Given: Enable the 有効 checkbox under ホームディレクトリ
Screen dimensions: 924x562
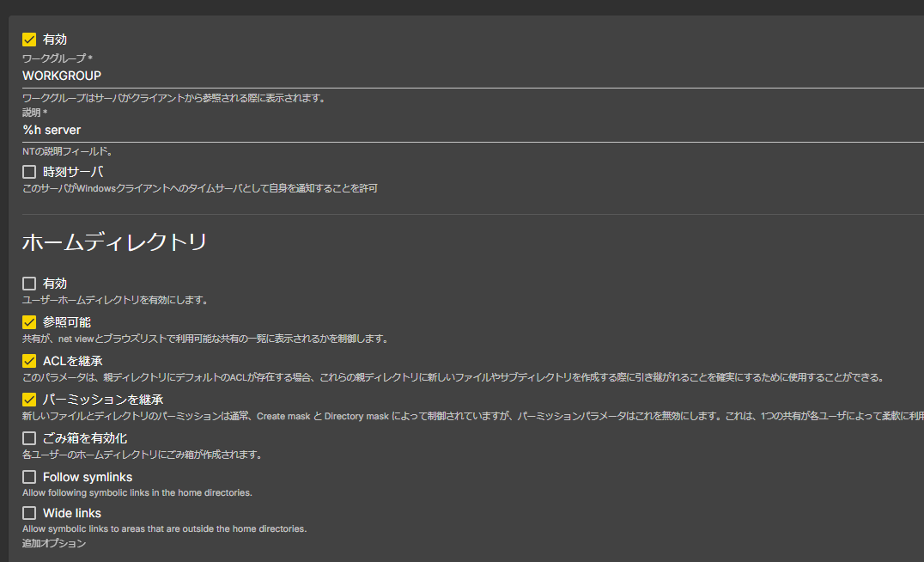Looking at the screenshot, I should click(x=28, y=283).
